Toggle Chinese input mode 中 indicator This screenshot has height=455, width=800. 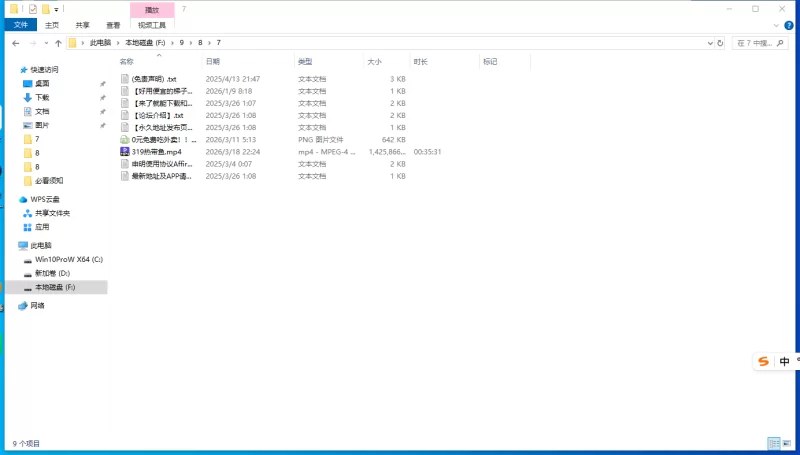785,361
